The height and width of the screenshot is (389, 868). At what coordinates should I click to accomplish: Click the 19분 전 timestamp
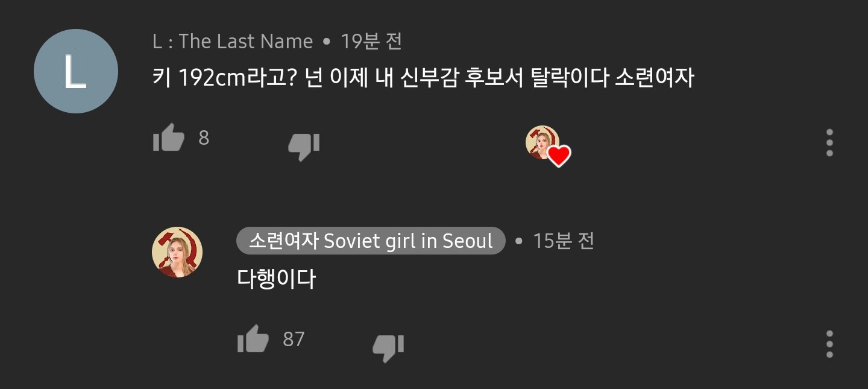[x=372, y=40]
